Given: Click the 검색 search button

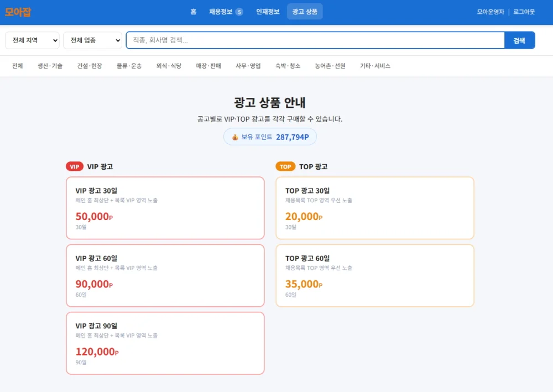Looking at the screenshot, I should (519, 40).
